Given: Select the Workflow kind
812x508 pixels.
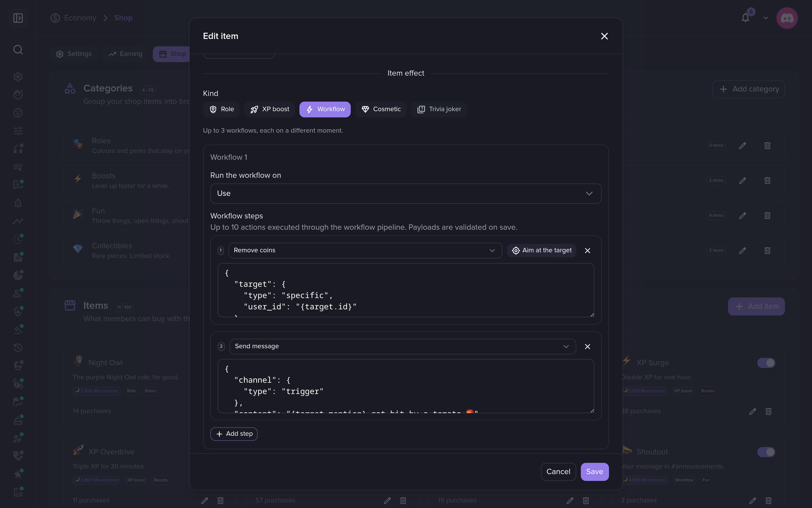Looking at the screenshot, I should point(325,109).
